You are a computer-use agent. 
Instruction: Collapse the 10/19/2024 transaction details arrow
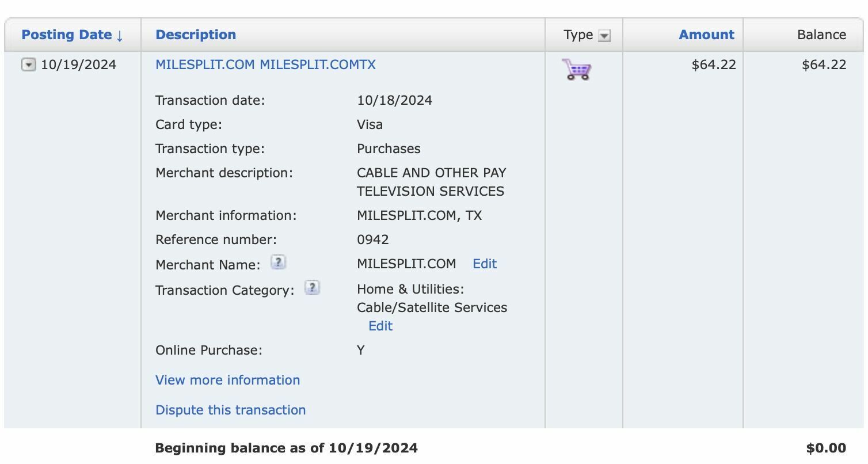pyautogui.click(x=28, y=65)
